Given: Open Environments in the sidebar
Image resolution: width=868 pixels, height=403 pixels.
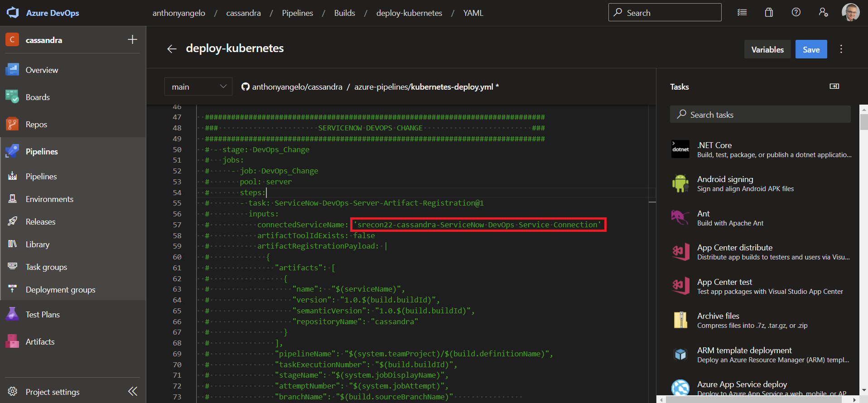Looking at the screenshot, I should [73, 199].
